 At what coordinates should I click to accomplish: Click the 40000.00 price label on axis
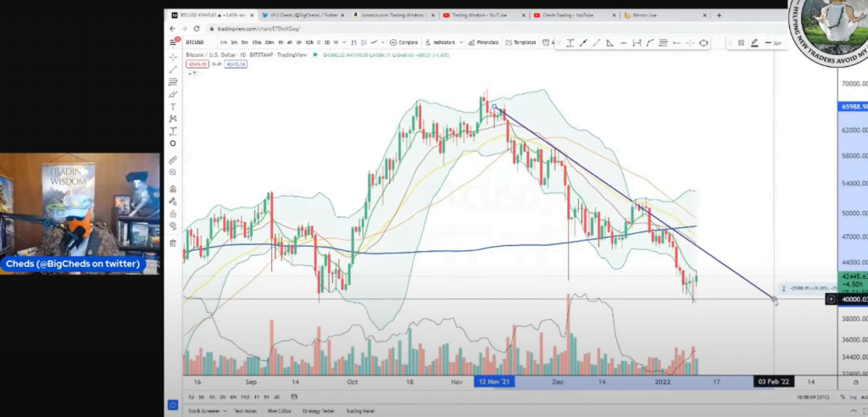(x=852, y=299)
